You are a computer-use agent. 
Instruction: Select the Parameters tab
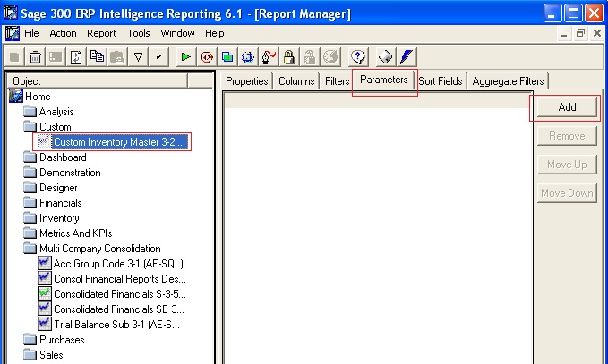click(384, 80)
